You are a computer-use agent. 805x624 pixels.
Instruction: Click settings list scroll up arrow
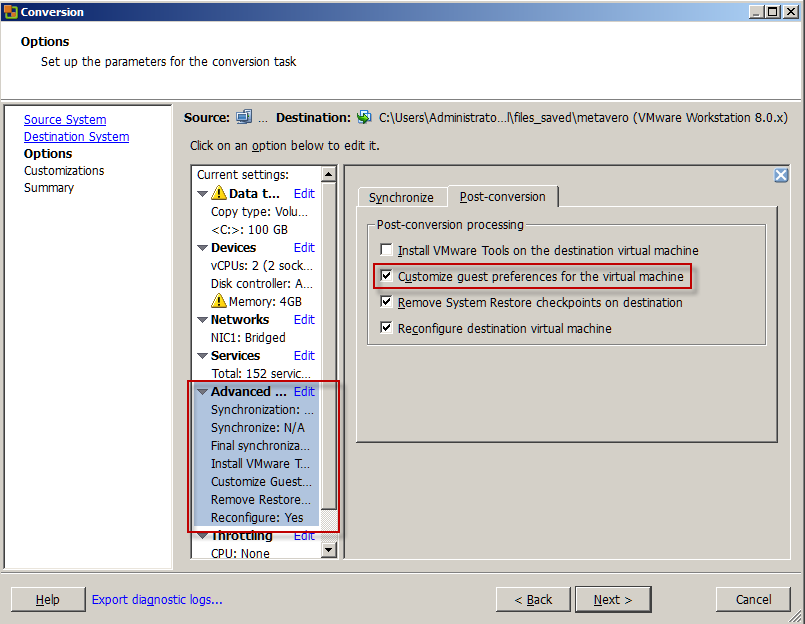[x=329, y=175]
